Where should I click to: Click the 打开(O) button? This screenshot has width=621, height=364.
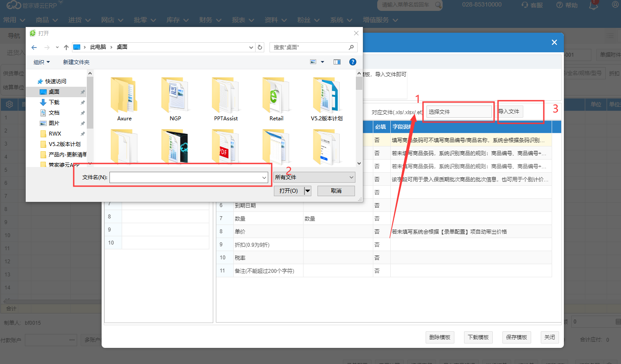pyautogui.click(x=289, y=191)
